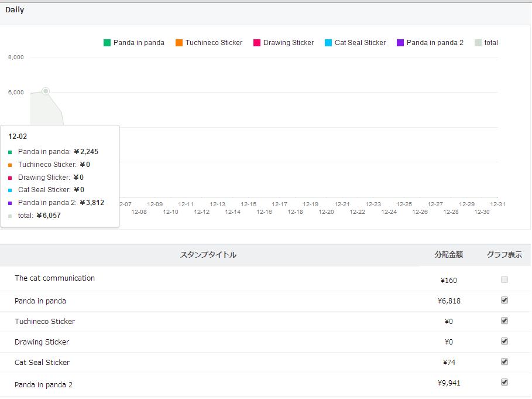Screen dimensions: 532x399
Task: Click the blue Cat Seal Sticker legend swatch
Action: tap(328, 43)
